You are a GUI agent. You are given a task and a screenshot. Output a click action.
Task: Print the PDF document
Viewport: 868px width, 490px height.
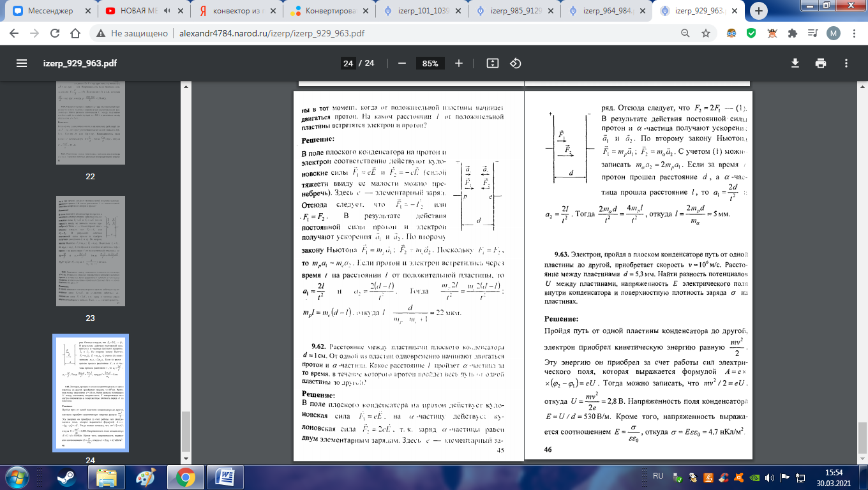click(821, 63)
